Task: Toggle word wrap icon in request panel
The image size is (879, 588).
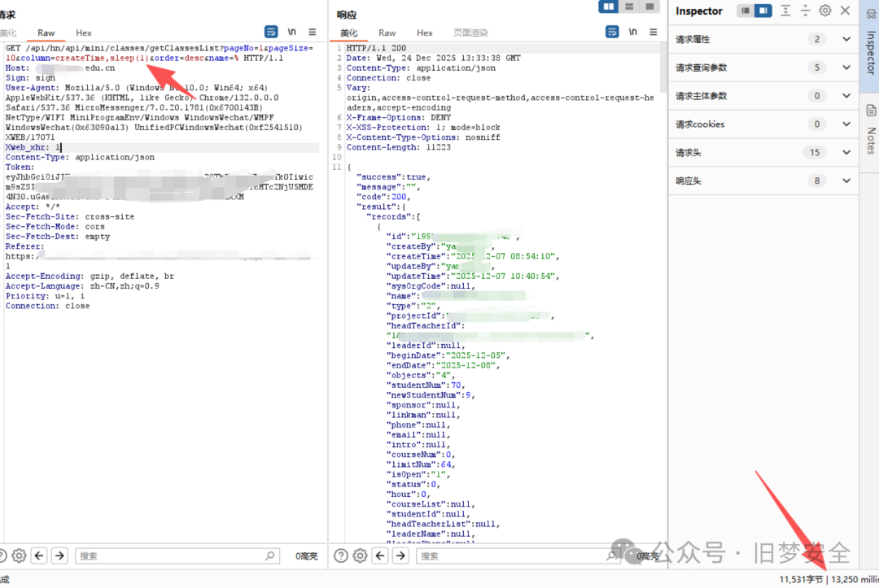Action: pos(271,33)
